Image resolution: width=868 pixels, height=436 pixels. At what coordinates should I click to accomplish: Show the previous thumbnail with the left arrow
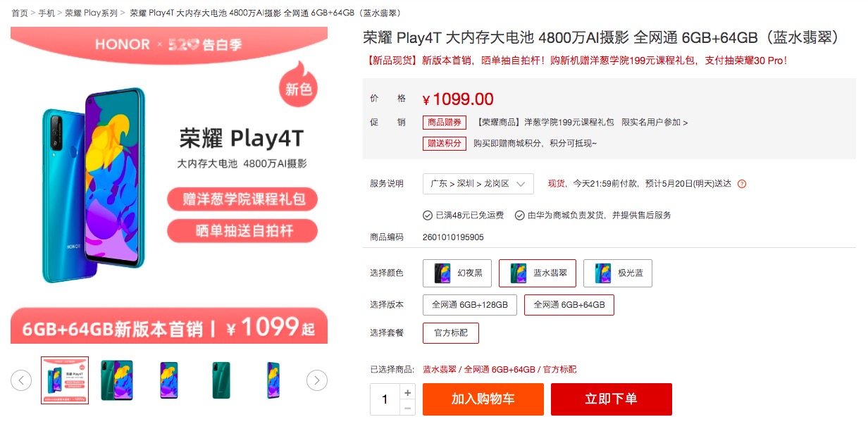click(21, 380)
